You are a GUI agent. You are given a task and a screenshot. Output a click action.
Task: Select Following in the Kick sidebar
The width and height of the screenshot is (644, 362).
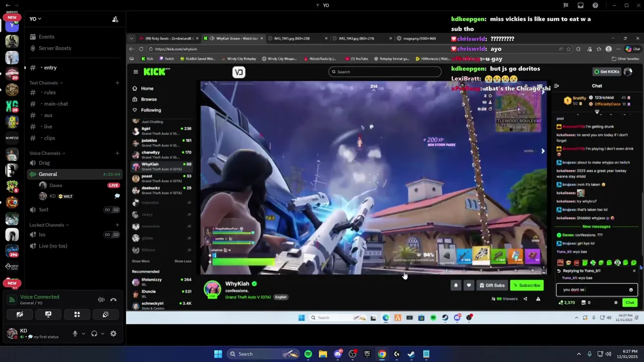[x=151, y=110]
